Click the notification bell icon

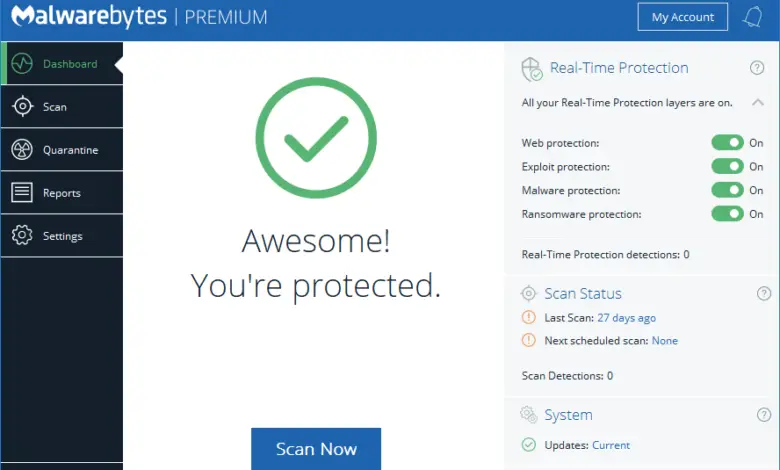point(752,17)
